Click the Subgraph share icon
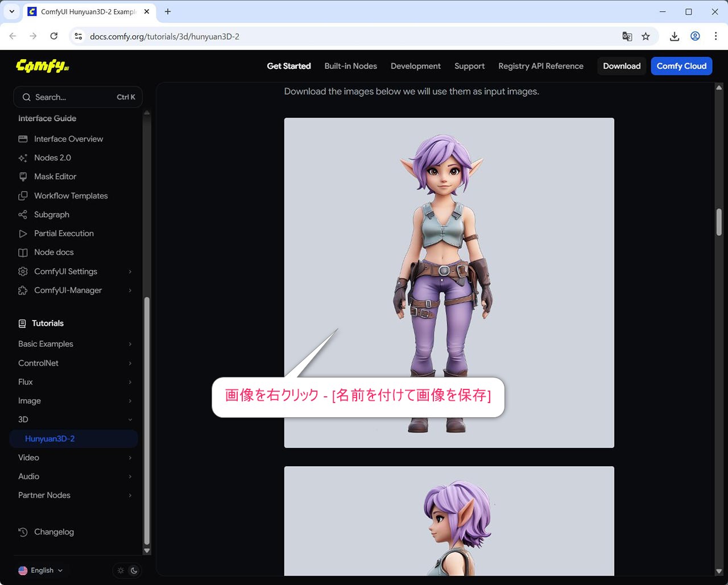Viewport: 728px width, 585px height. coord(23,215)
